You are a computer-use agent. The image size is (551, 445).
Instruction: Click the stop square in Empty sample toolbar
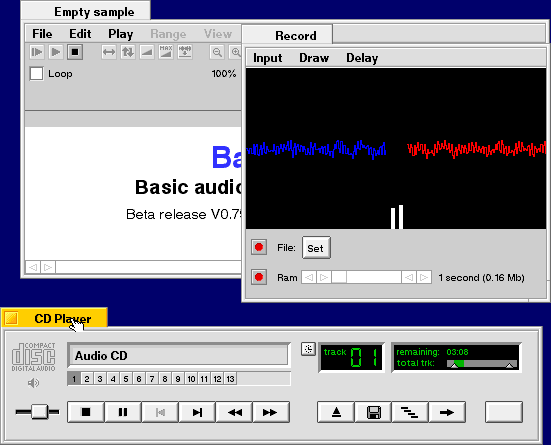pos(75,52)
